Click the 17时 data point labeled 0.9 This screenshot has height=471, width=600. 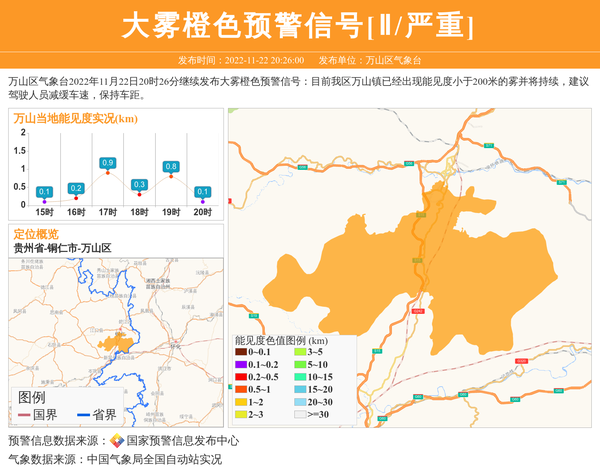pyautogui.click(x=108, y=173)
